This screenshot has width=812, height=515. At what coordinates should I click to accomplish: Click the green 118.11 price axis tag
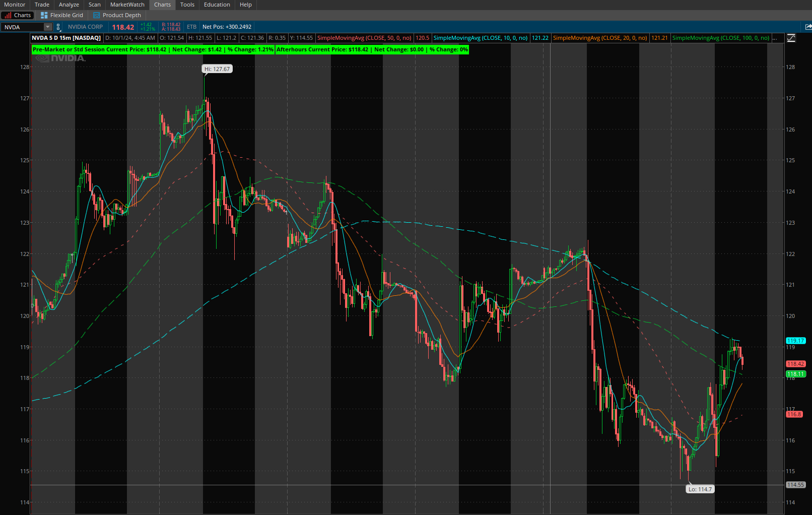coord(795,374)
